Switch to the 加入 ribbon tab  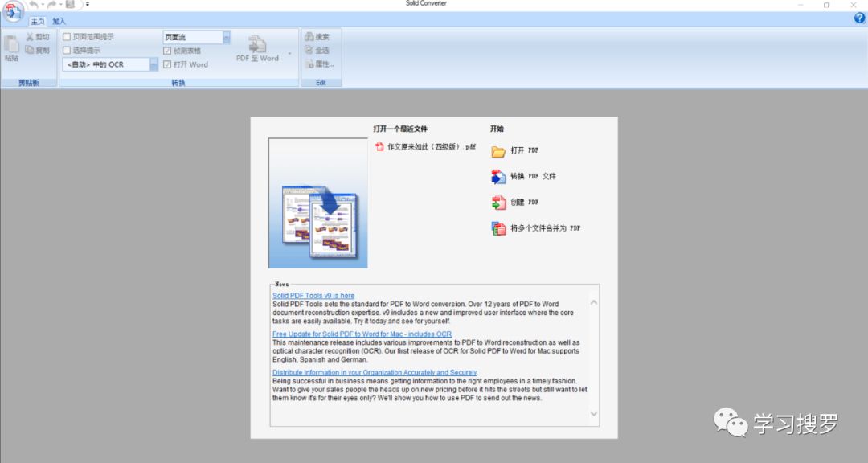click(x=59, y=22)
